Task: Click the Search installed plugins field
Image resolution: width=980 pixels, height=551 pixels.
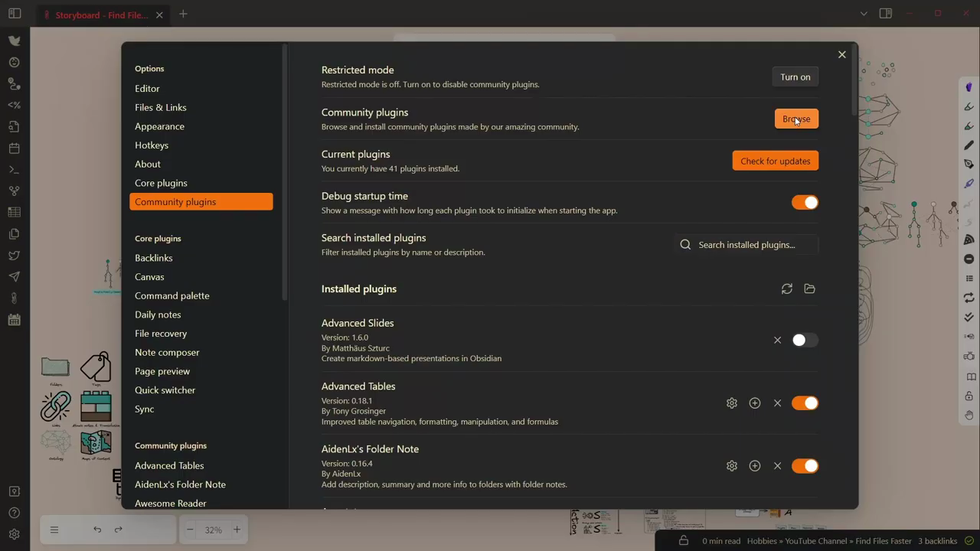Action: (x=746, y=244)
